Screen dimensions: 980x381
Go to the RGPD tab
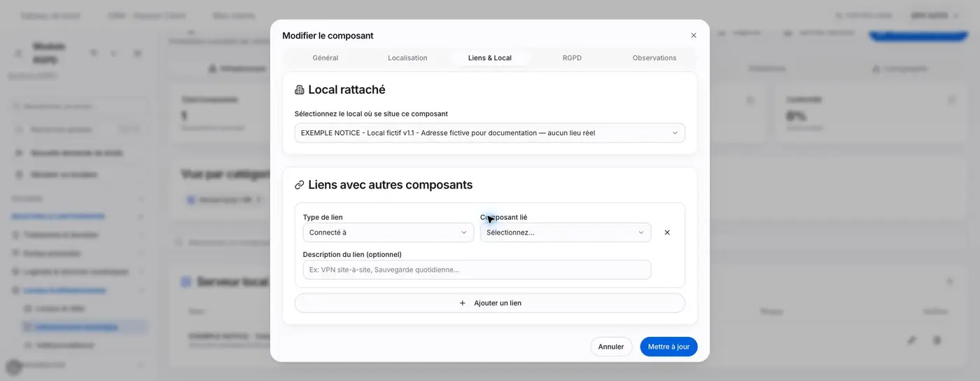pos(572,58)
